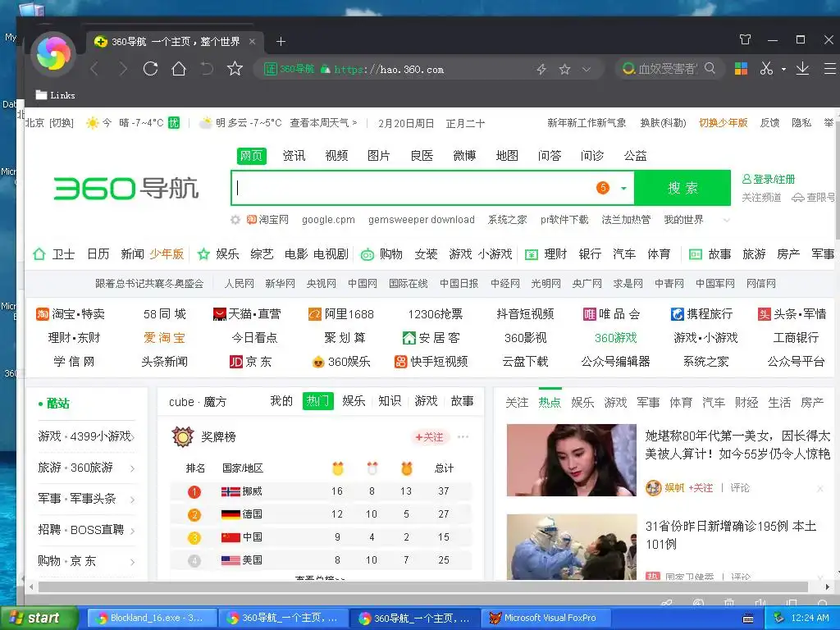
Task: Switch to 微博 search tab
Action: click(x=464, y=155)
